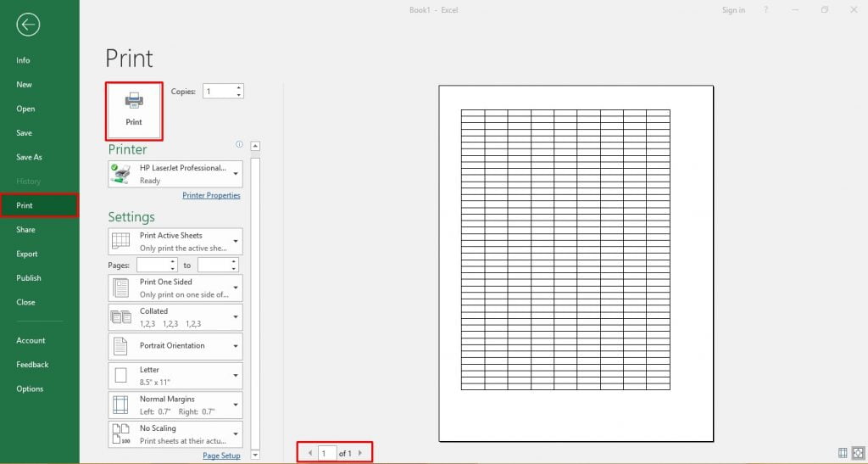
Task: Click the Pages from input field
Action: 153,266
